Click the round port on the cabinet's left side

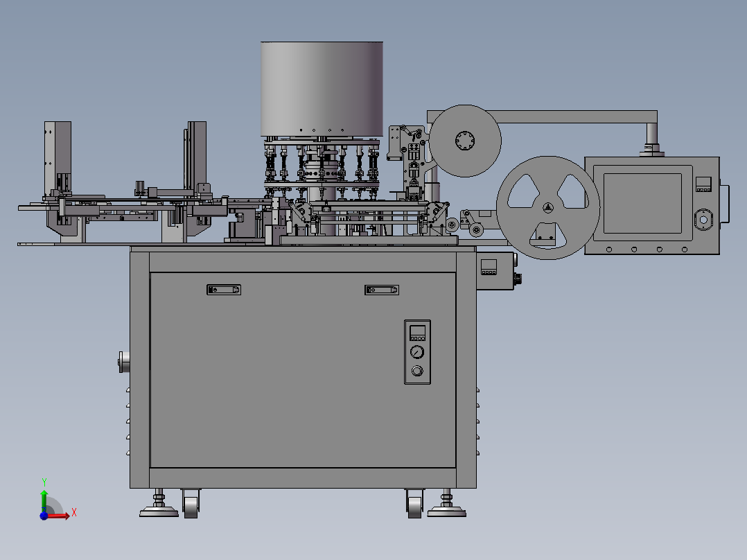click(x=123, y=362)
